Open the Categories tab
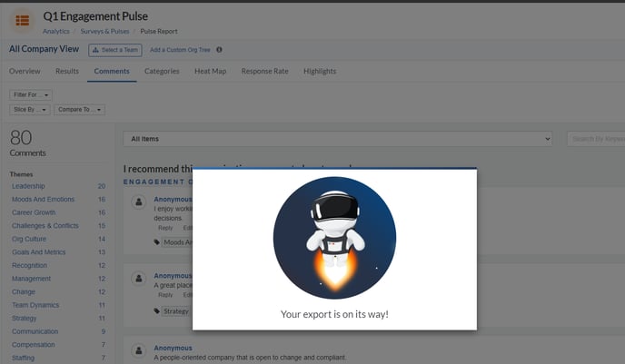The width and height of the screenshot is (625, 364). (x=162, y=72)
